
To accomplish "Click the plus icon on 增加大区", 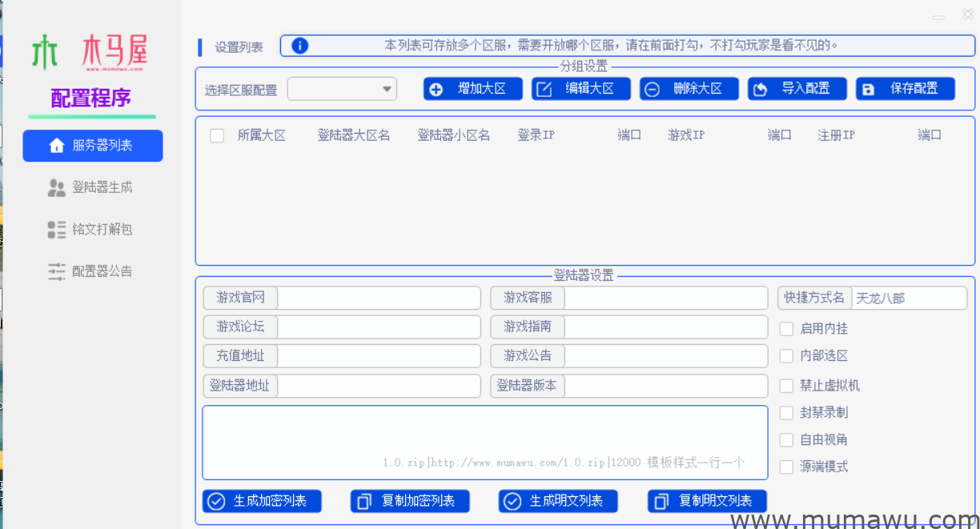I will [x=436, y=89].
